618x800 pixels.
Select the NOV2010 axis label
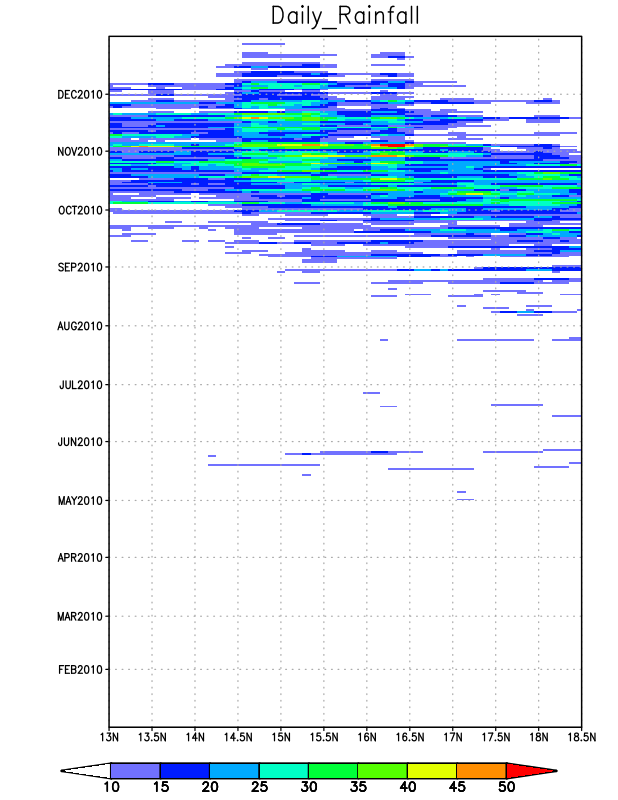80,152
